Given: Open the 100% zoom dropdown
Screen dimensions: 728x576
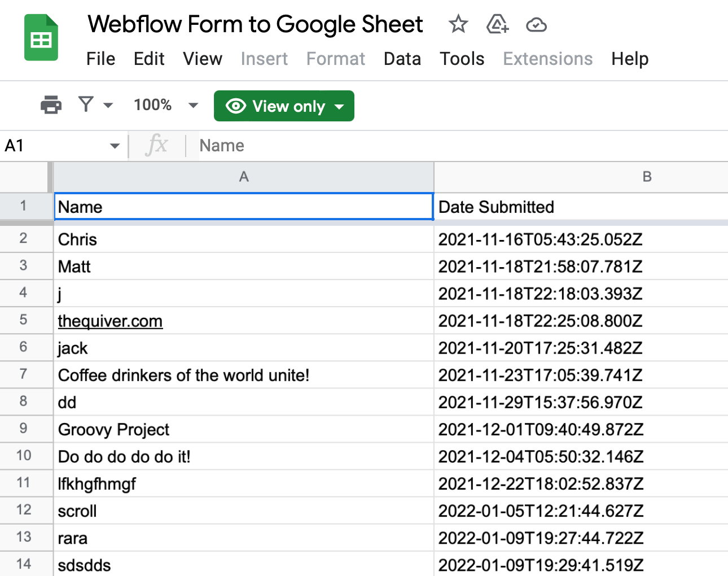Looking at the screenshot, I should pyautogui.click(x=166, y=105).
